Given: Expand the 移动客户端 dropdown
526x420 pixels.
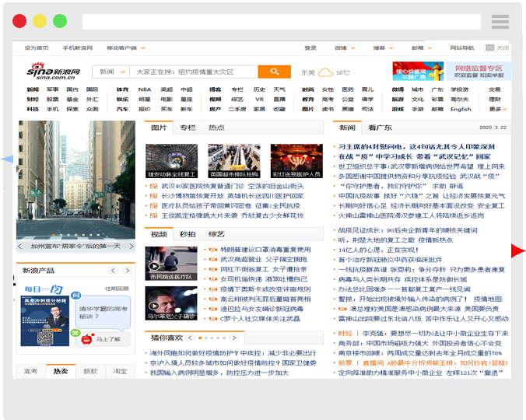Looking at the screenshot, I should pyautogui.click(x=124, y=48).
